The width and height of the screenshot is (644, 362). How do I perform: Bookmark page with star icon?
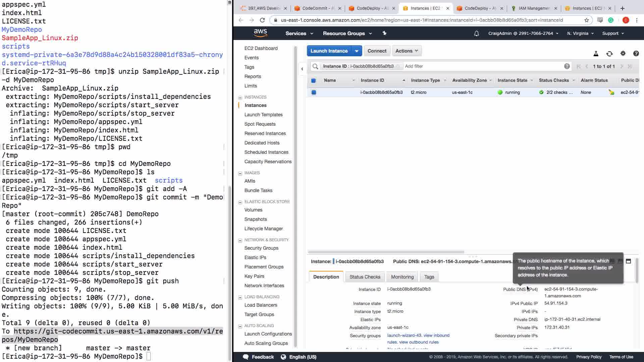[587, 20]
